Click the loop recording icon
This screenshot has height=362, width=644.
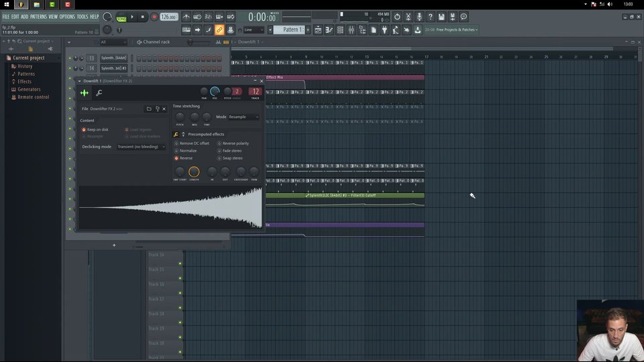click(230, 17)
